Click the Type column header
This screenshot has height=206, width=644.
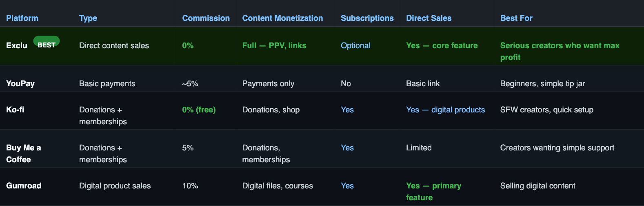click(88, 18)
